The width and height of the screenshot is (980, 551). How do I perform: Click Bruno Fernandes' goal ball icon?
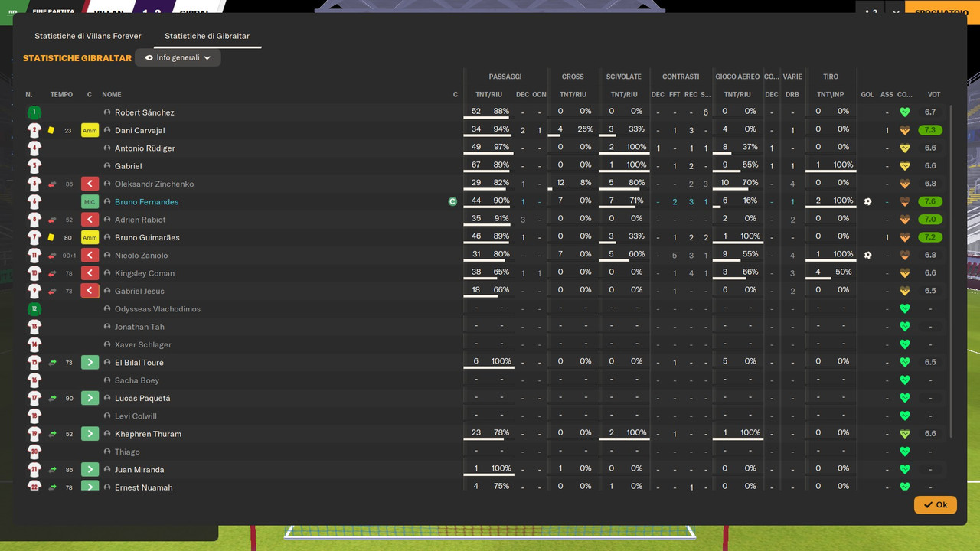pyautogui.click(x=867, y=202)
